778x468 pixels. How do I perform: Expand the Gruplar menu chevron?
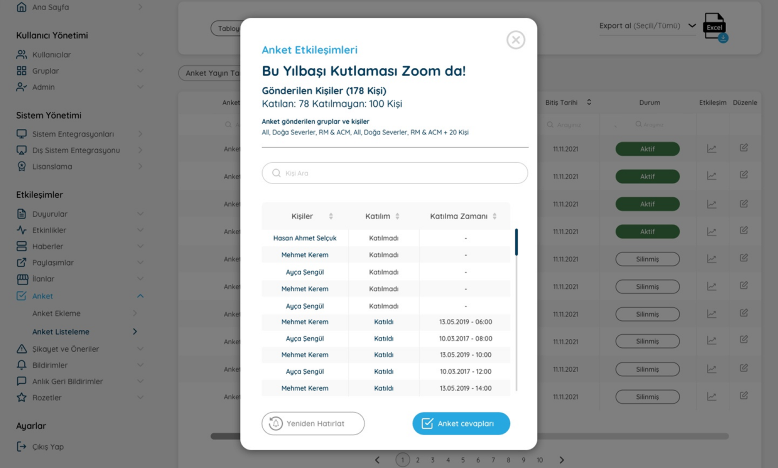[x=140, y=71]
